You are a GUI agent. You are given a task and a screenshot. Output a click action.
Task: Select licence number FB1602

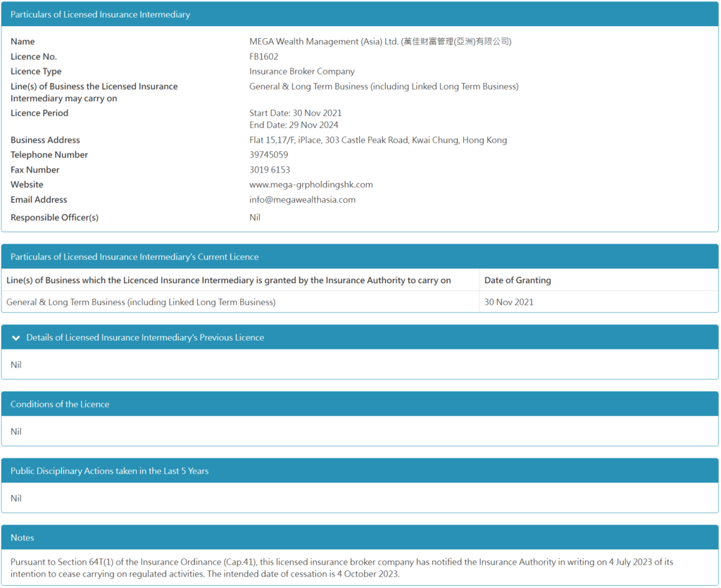click(263, 56)
